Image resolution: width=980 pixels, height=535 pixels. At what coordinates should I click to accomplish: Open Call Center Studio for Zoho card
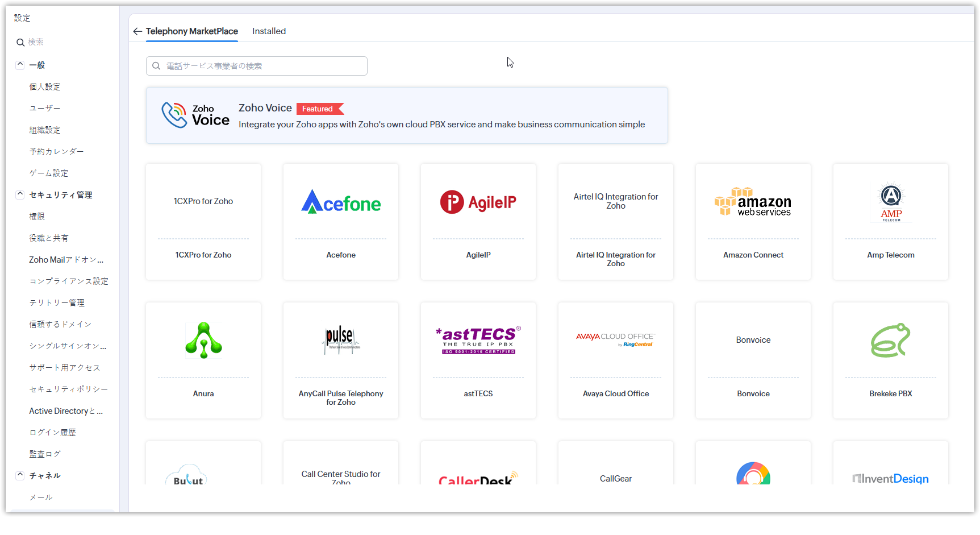pyautogui.click(x=341, y=463)
